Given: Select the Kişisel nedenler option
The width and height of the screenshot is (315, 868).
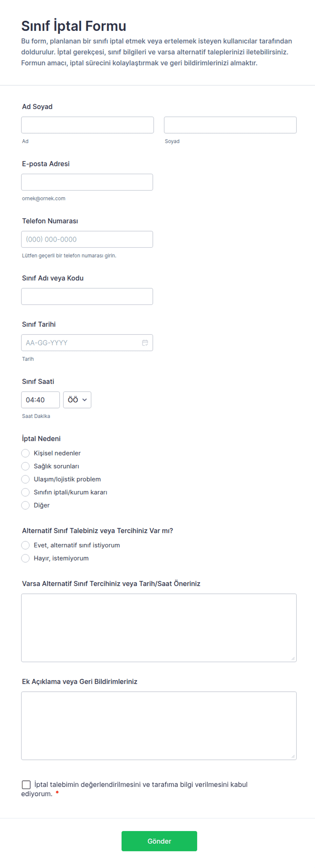Looking at the screenshot, I should click(25, 453).
